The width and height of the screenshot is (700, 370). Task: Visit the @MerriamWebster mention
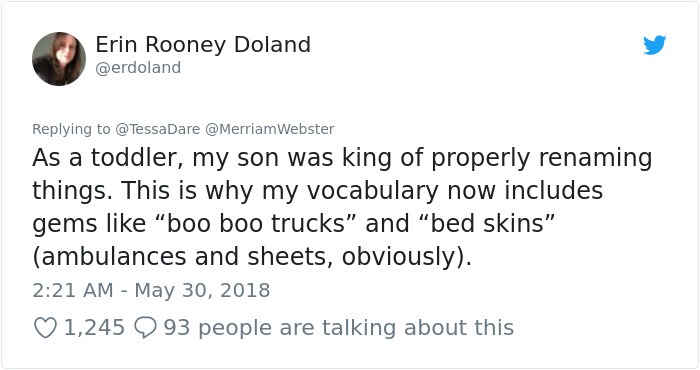click(270, 129)
